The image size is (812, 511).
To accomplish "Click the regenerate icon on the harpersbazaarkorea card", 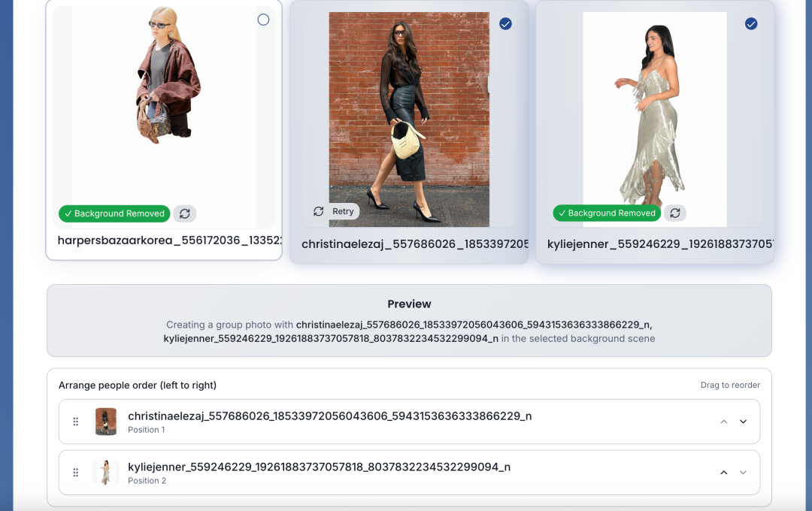I will [x=185, y=213].
